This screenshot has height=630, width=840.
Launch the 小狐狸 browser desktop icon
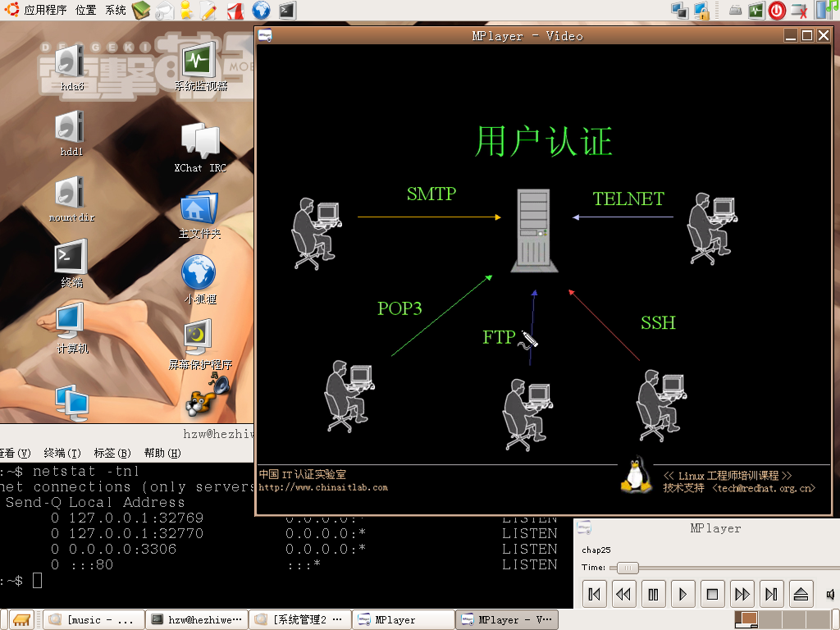199,280
